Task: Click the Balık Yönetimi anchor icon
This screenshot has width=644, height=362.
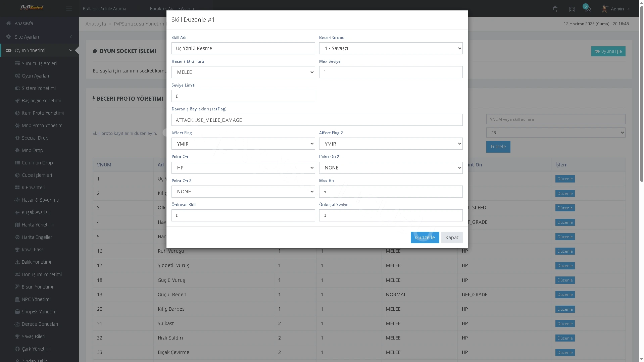Action: point(17,262)
